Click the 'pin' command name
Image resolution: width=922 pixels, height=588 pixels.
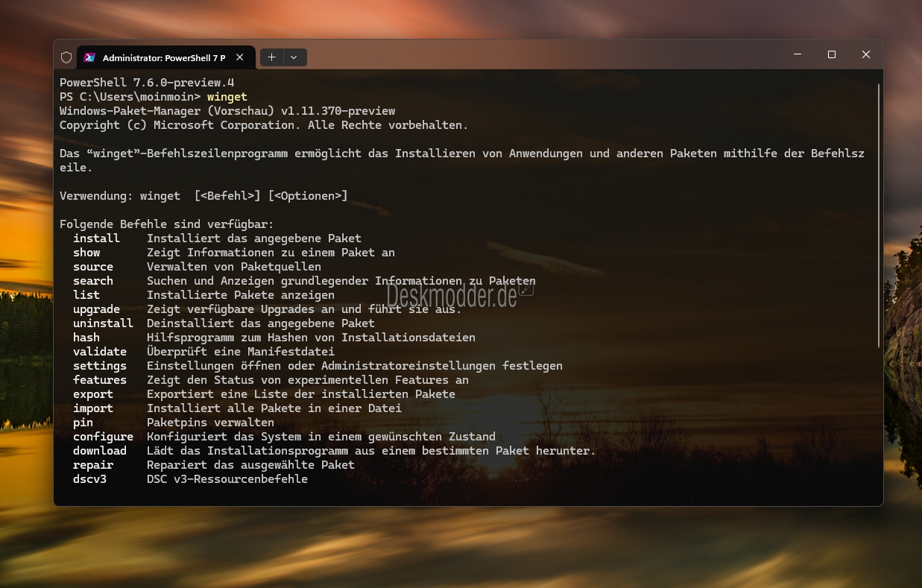coord(83,423)
